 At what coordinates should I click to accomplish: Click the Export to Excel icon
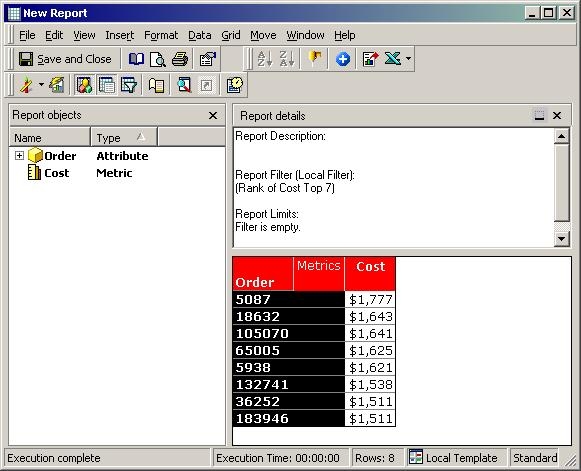(393, 59)
